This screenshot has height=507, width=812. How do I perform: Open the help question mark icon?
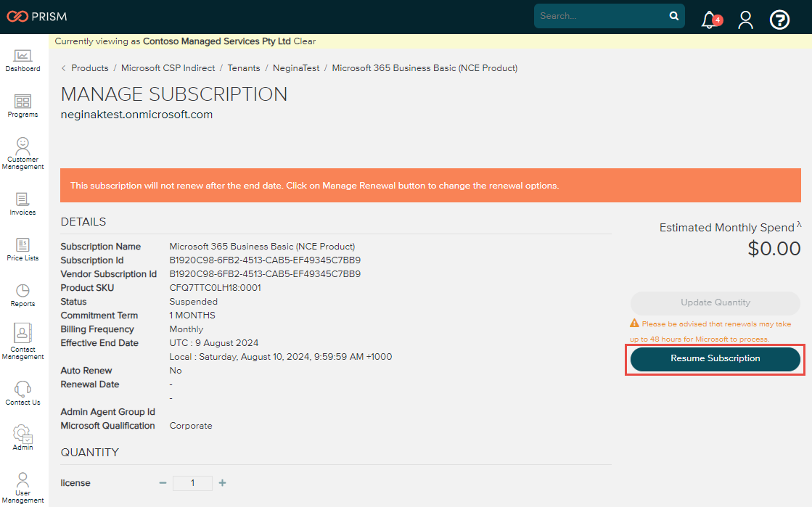pos(779,20)
